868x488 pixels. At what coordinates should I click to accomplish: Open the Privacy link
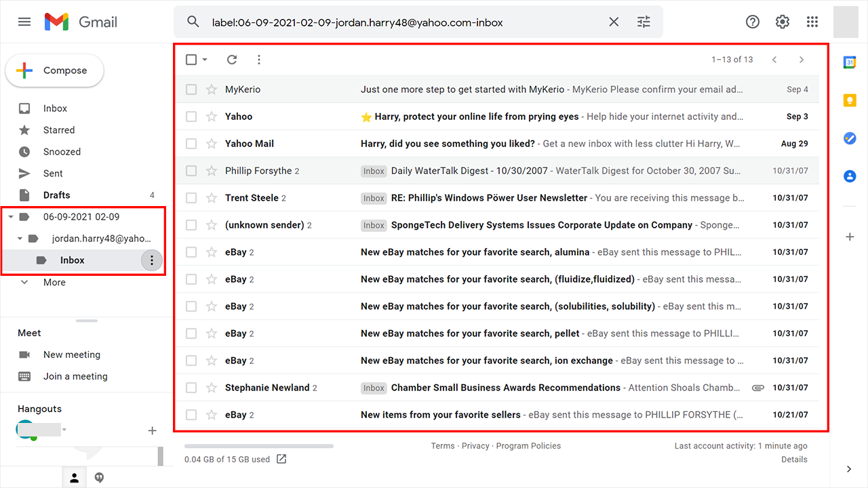[x=475, y=446]
